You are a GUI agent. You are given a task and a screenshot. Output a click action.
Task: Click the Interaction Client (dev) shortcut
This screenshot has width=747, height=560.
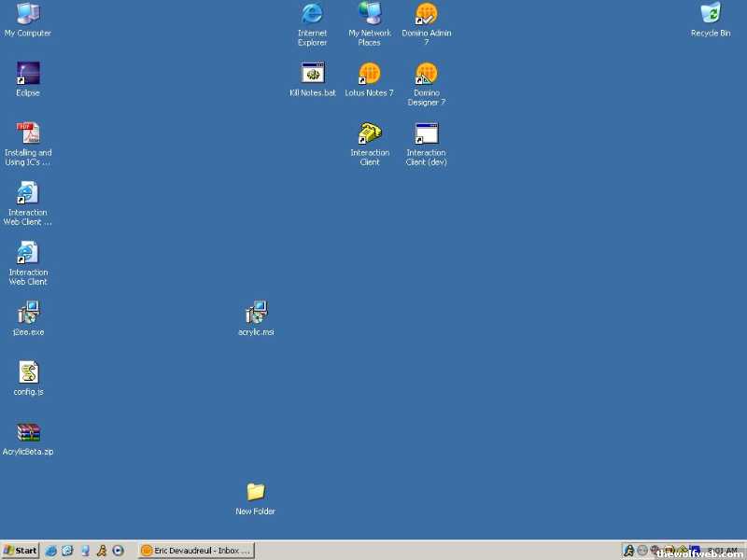[427, 133]
